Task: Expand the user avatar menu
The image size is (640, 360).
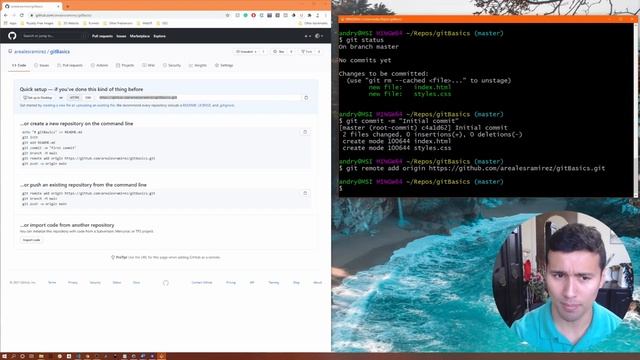Action: click(x=319, y=36)
